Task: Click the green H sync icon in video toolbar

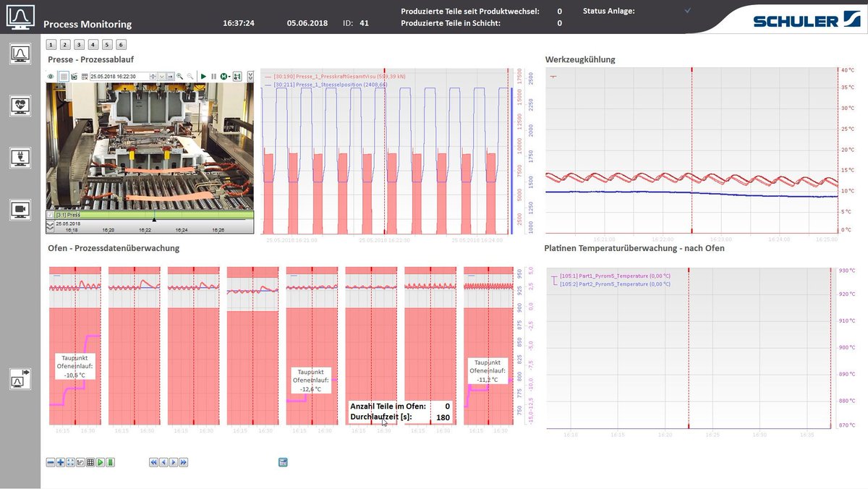Action: click(x=237, y=76)
